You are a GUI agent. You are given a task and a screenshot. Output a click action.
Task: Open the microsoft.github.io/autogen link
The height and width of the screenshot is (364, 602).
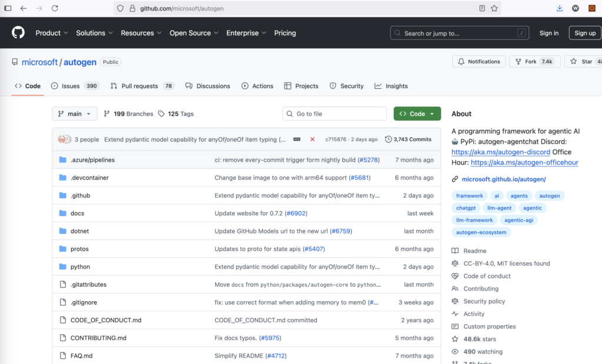(x=504, y=179)
